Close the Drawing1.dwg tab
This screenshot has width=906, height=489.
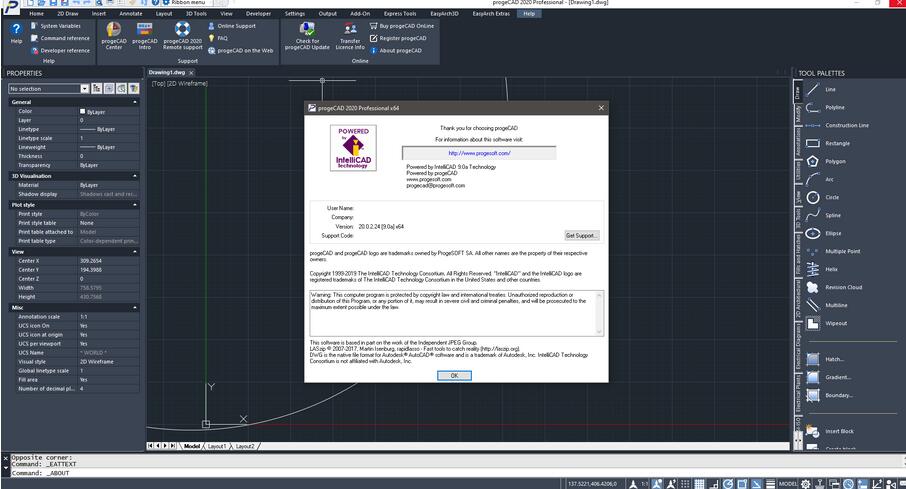pyautogui.click(x=191, y=73)
